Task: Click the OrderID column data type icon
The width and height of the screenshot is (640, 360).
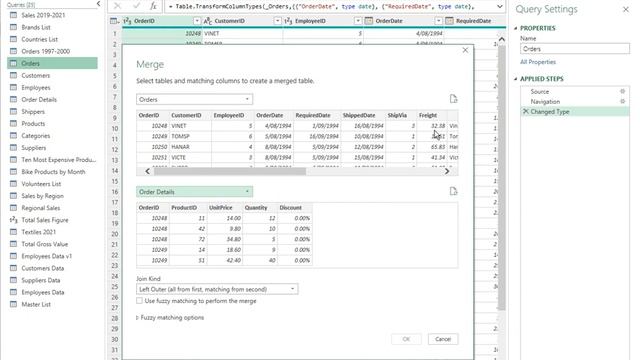Action: [x=127, y=21]
